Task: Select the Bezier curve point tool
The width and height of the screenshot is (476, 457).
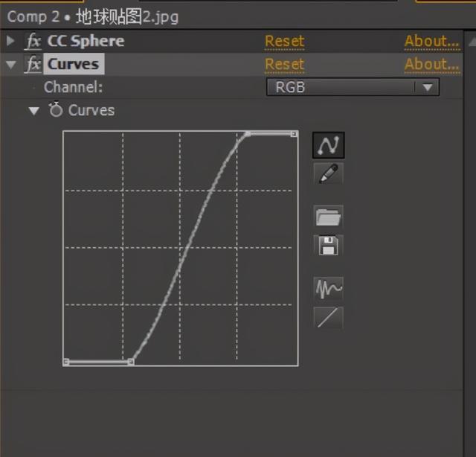Action: (x=329, y=145)
